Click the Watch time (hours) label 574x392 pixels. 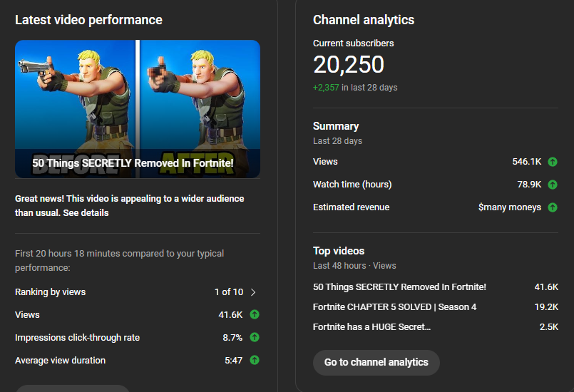(x=352, y=185)
